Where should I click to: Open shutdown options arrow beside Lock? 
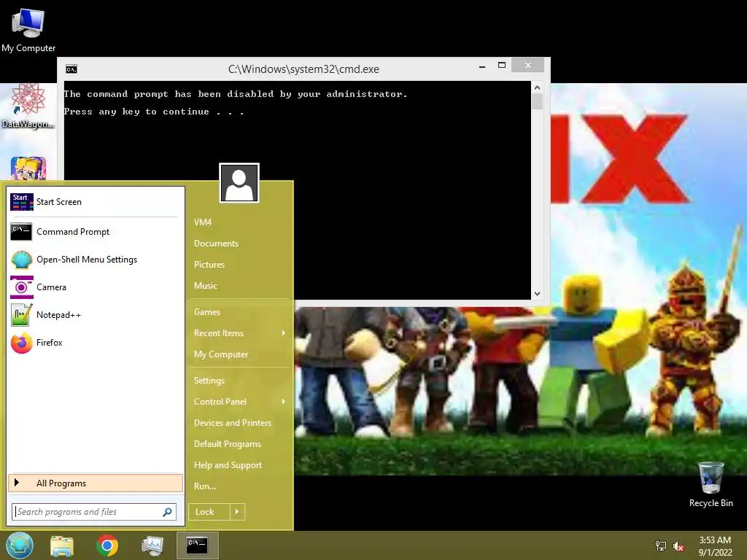(237, 512)
